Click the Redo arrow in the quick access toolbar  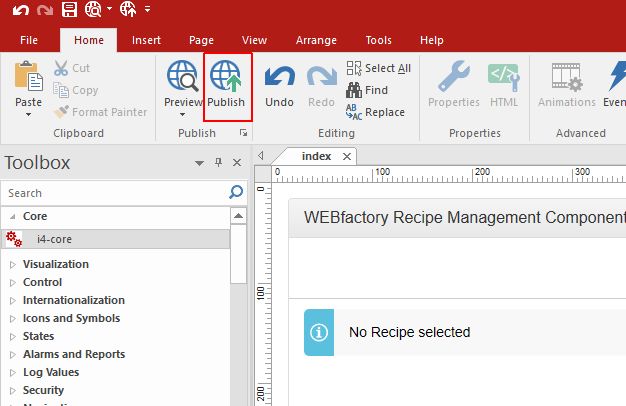tap(45, 9)
